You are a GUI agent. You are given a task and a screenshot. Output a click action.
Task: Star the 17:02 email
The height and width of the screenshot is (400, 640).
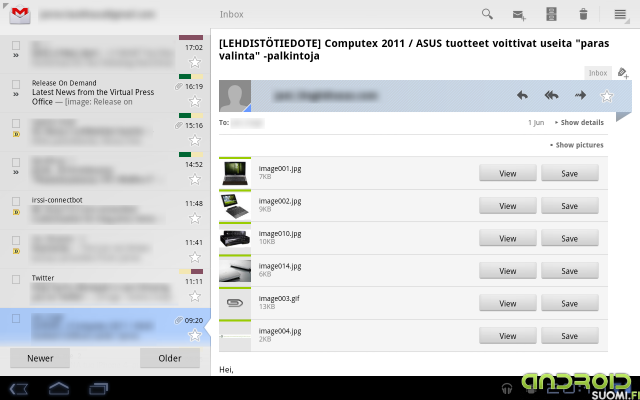(x=195, y=62)
